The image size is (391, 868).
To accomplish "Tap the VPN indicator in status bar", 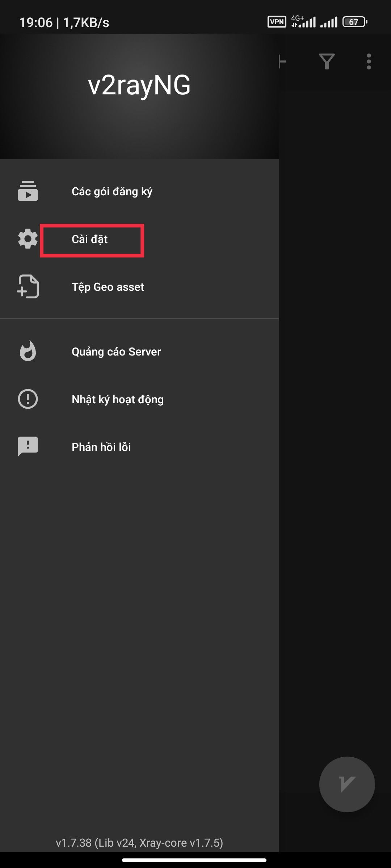I will (x=277, y=22).
